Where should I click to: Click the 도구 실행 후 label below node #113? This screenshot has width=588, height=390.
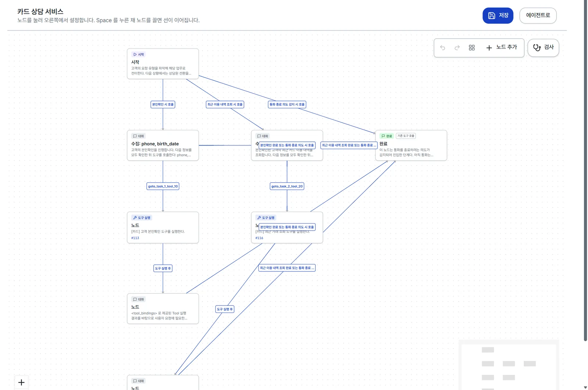click(163, 268)
